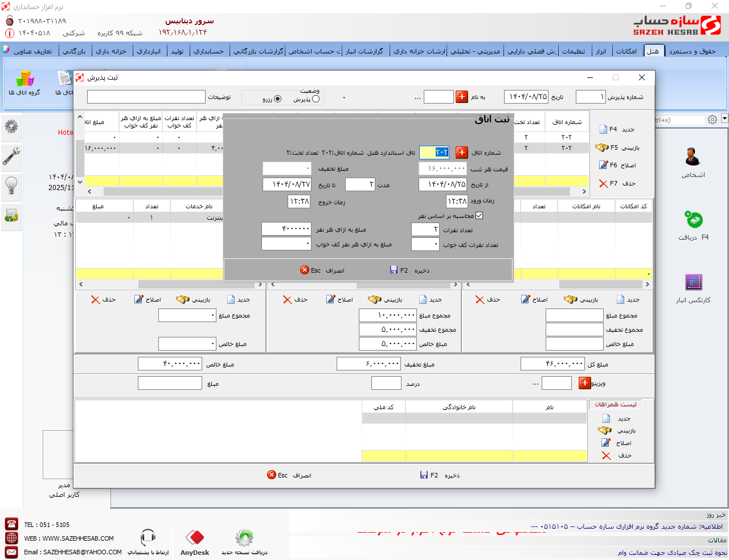Click the gear icon in left sidebar
Viewport: 729px width, 560px height.
(11, 126)
